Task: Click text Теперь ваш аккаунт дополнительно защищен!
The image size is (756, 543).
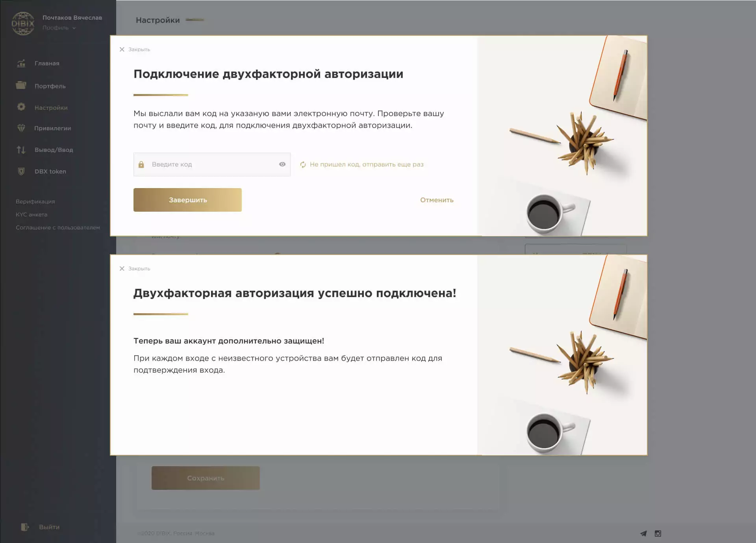Action: click(x=229, y=341)
